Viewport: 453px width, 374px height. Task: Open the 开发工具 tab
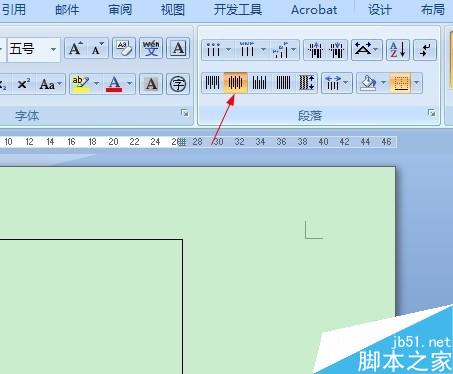tap(238, 10)
